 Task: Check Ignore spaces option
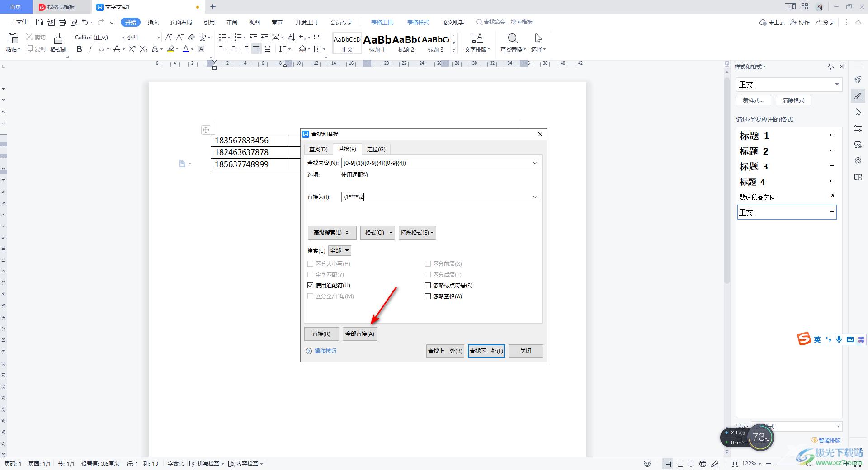428,296
